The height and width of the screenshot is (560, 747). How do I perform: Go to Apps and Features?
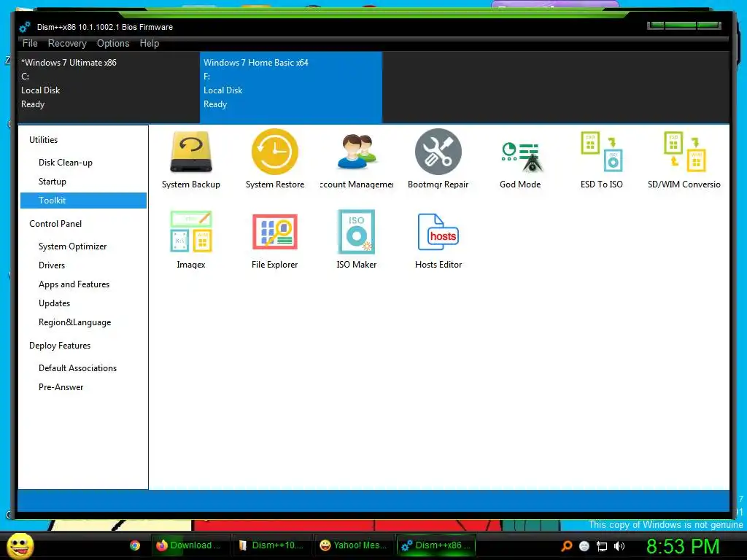pos(74,284)
